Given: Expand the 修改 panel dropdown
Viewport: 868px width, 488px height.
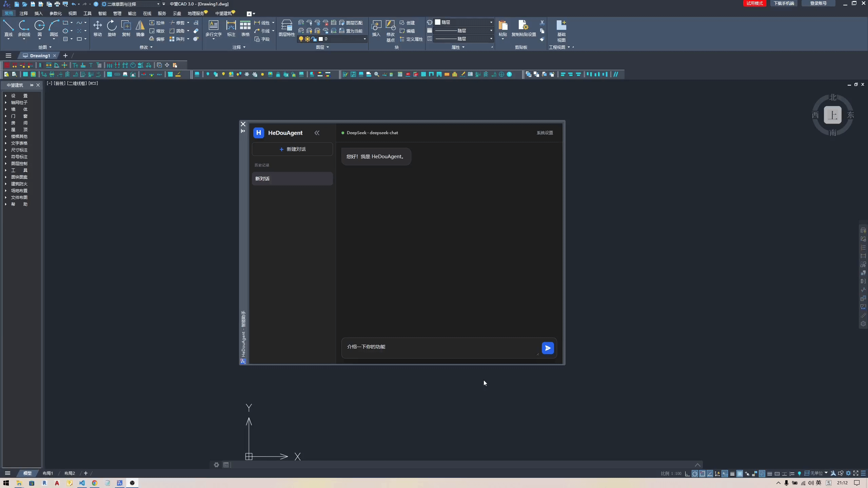Looking at the screenshot, I should click(146, 47).
